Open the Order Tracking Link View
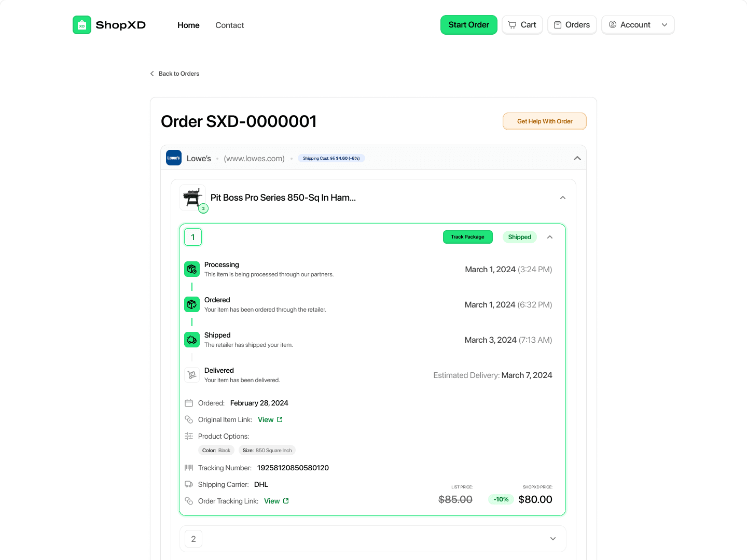 [276, 501]
